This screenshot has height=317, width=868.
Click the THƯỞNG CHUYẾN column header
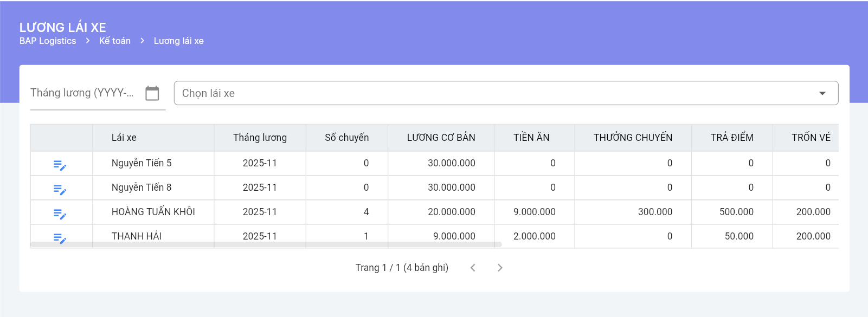pyautogui.click(x=633, y=138)
